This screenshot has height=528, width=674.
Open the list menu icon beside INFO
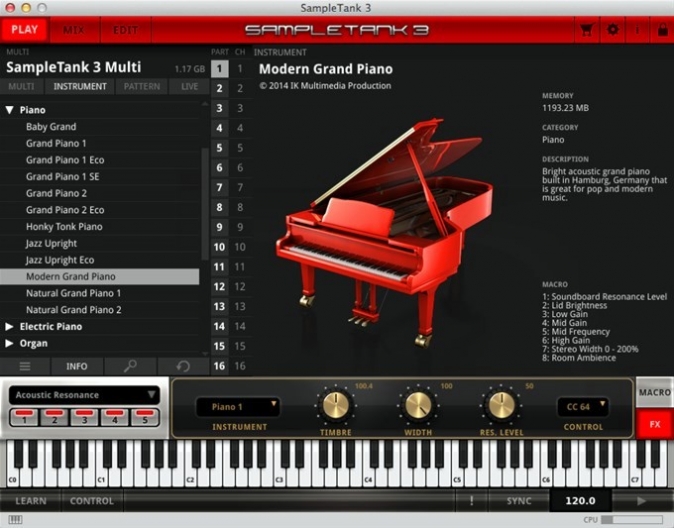25,366
